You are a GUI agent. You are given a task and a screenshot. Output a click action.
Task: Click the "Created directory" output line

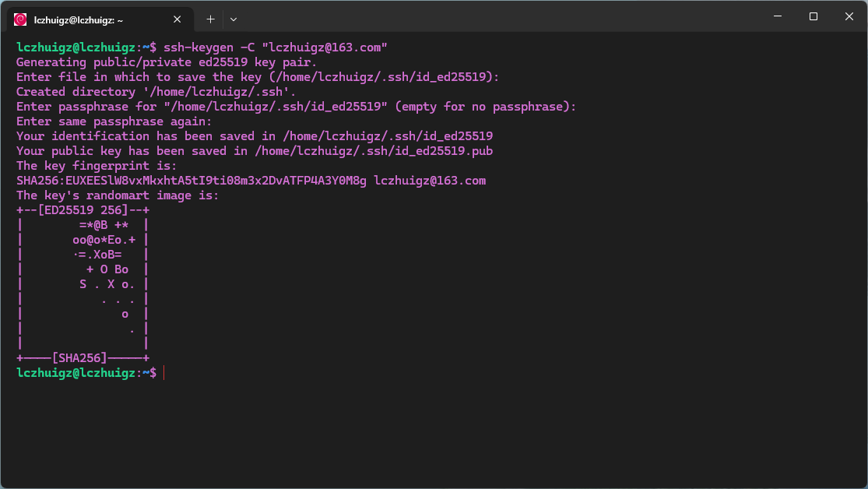point(156,92)
